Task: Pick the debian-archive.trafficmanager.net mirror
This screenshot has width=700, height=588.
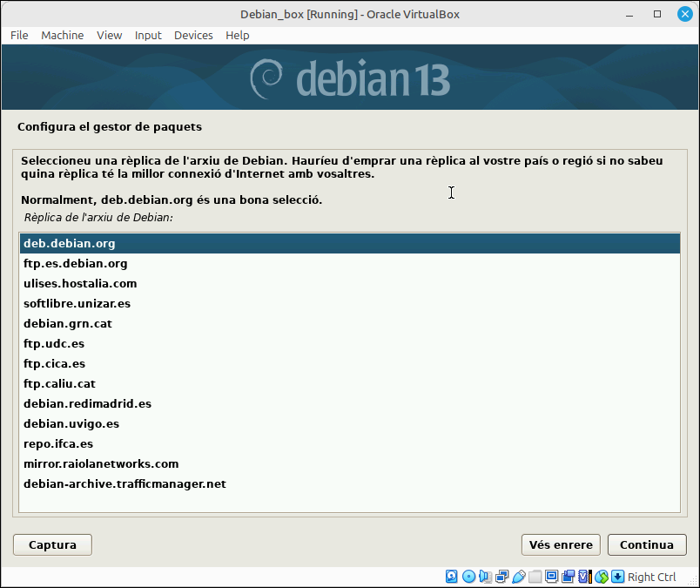Action: pos(349,483)
